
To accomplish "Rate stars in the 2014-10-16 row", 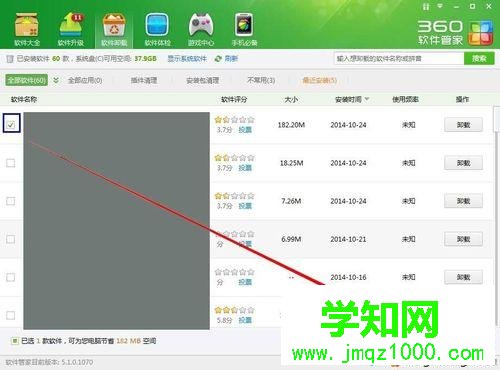I will 235,272.
